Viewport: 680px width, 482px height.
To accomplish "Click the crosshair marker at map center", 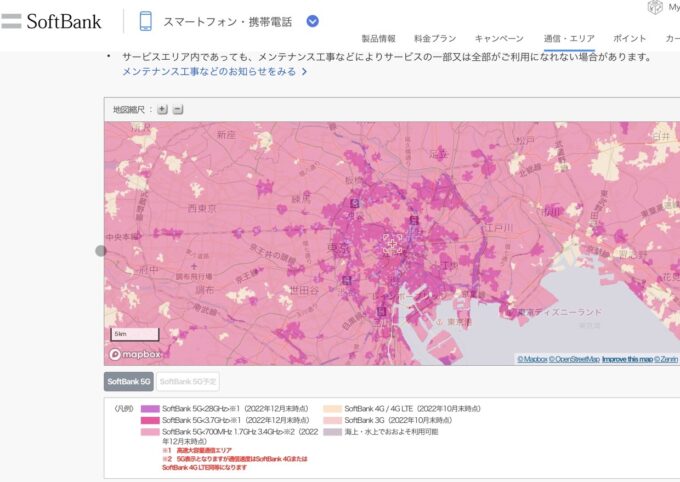I will (392, 244).
